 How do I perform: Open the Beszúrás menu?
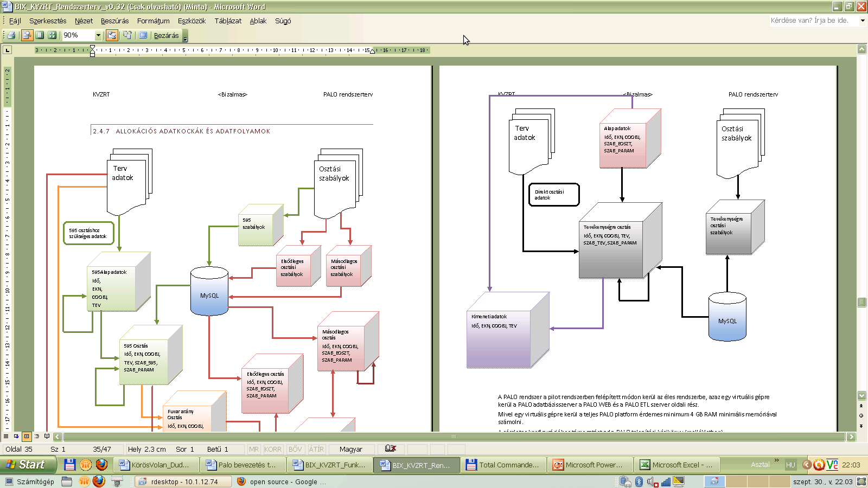(114, 21)
